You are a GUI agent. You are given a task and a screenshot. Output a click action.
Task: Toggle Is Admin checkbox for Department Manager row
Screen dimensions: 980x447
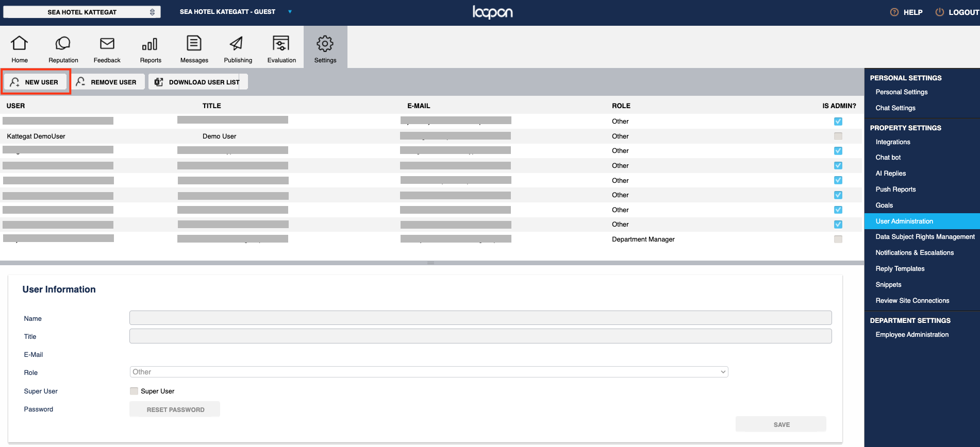pyautogui.click(x=838, y=239)
